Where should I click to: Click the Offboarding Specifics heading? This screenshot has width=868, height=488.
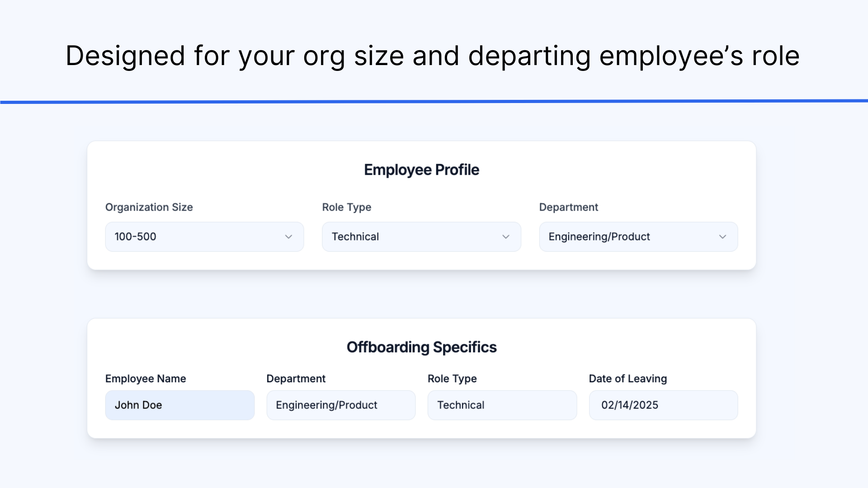pyautogui.click(x=421, y=347)
